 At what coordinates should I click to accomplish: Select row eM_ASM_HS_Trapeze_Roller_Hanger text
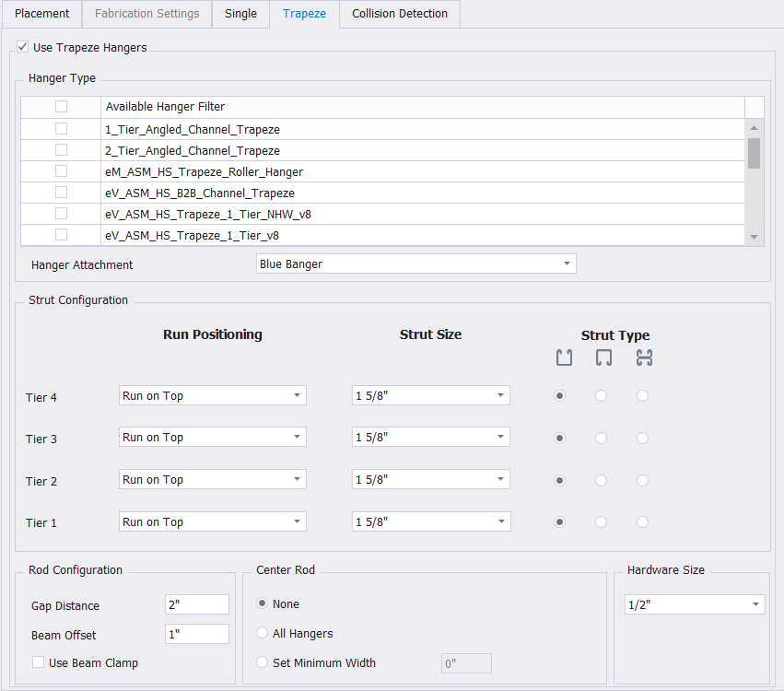(204, 172)
